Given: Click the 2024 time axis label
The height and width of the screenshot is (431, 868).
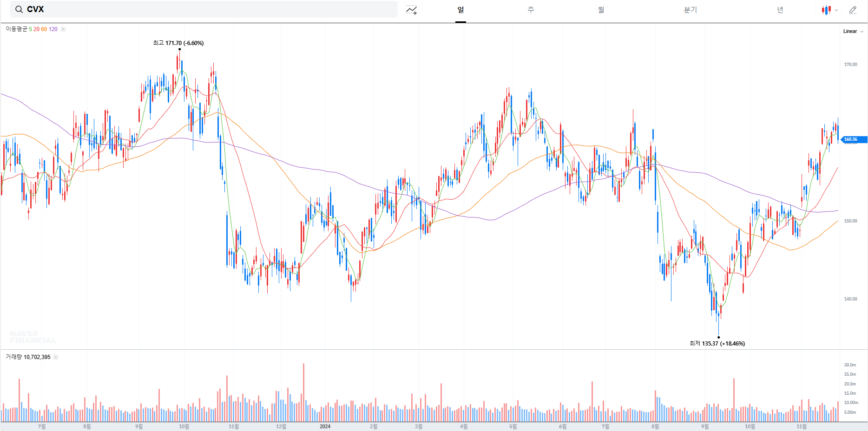Looking at the screenshot, I should click(x=325, y=426).
